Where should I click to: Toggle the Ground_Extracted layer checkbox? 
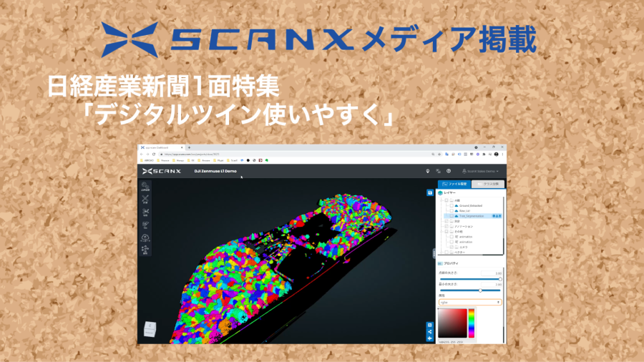click(x=452, y=205)
